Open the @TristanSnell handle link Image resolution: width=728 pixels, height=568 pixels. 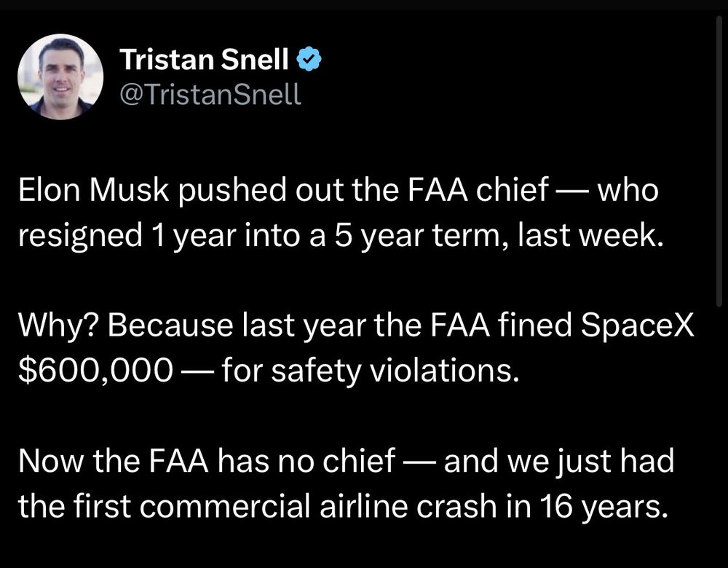[x=209, y=94]
